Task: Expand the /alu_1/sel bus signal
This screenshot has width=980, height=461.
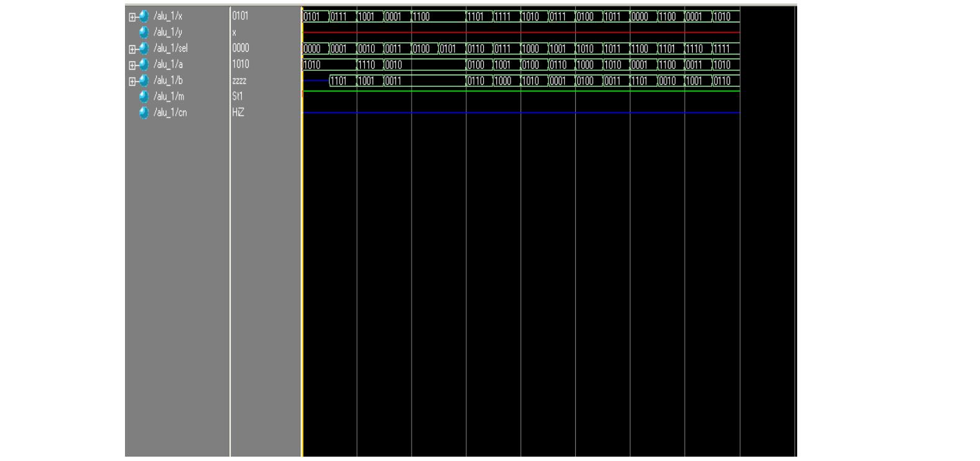Action: pos(132,49)
